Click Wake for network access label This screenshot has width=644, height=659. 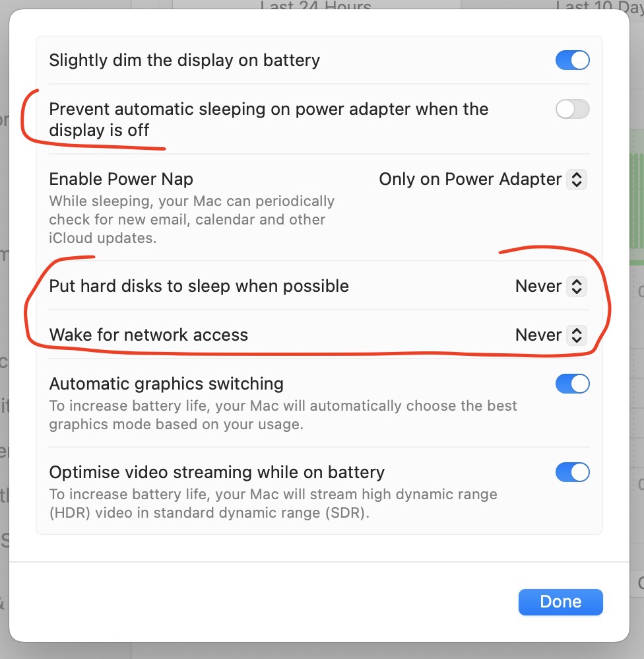tap(148, 335)
